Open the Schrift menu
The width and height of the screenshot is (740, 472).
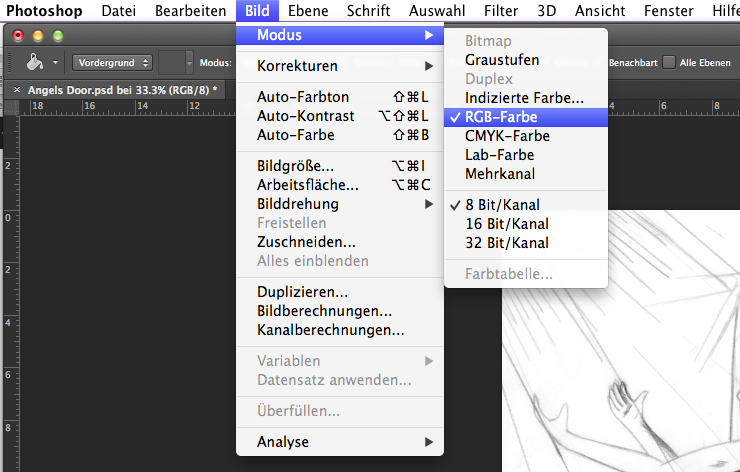(x=368, y=10)
